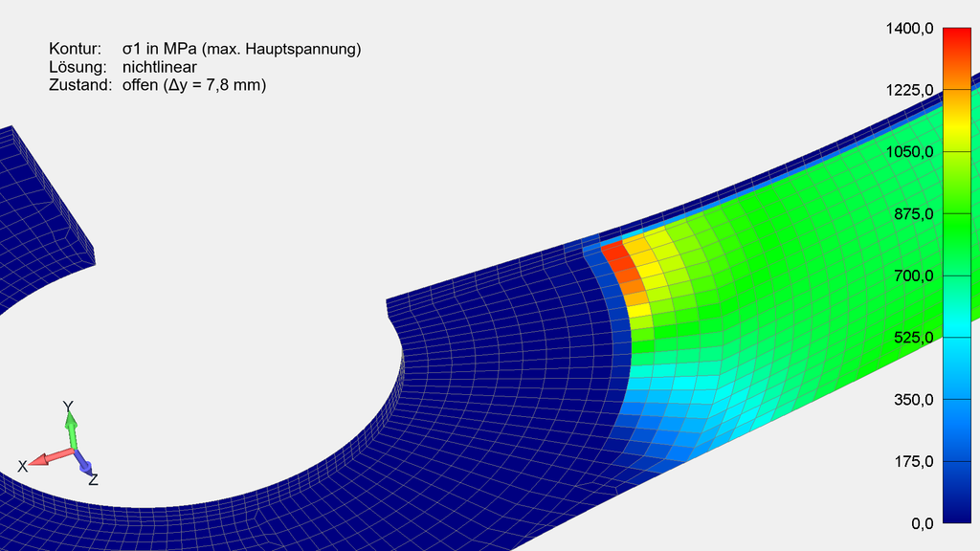Click the X axis letter label
This screenshot has width=980, height=551.
pos(23,466)
